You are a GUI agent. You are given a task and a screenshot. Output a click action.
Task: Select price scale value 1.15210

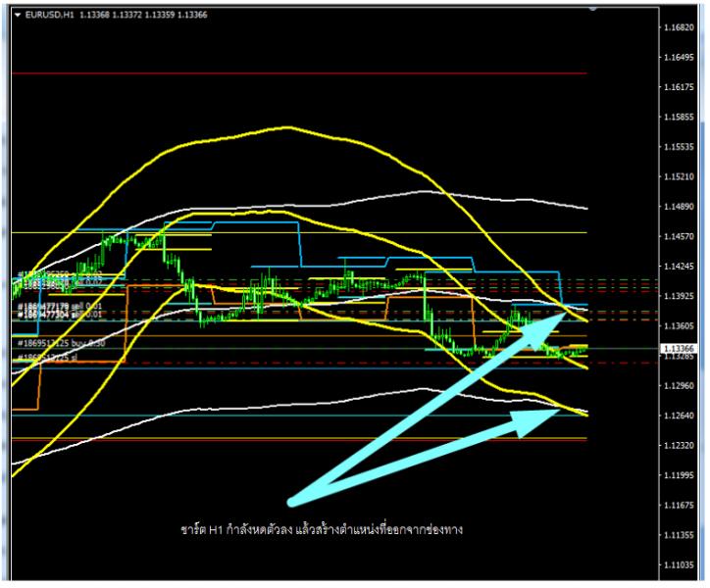[679, 177]
